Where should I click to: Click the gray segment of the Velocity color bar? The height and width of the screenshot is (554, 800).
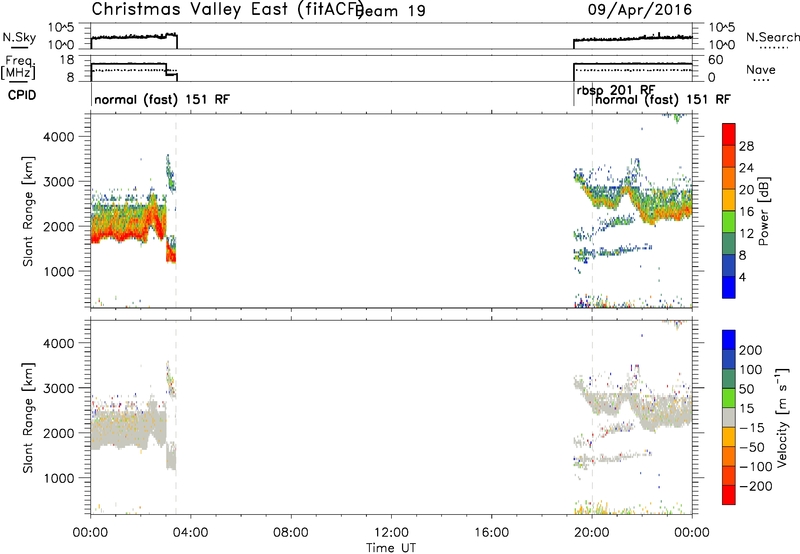[729, 417]
